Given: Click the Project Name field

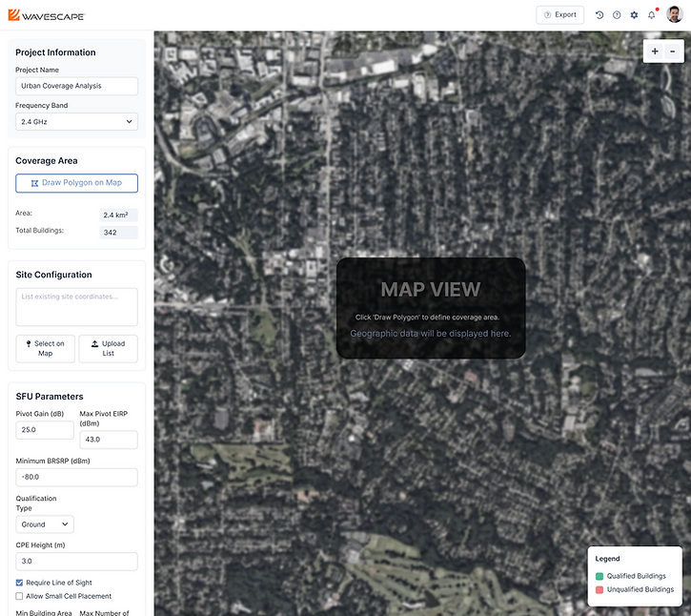Looking at the screenshot, I should [x=76, y=86].
